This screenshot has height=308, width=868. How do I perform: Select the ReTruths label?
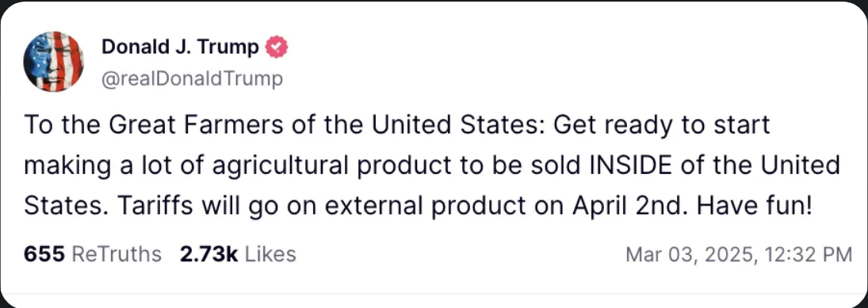(x=117, y=254)
